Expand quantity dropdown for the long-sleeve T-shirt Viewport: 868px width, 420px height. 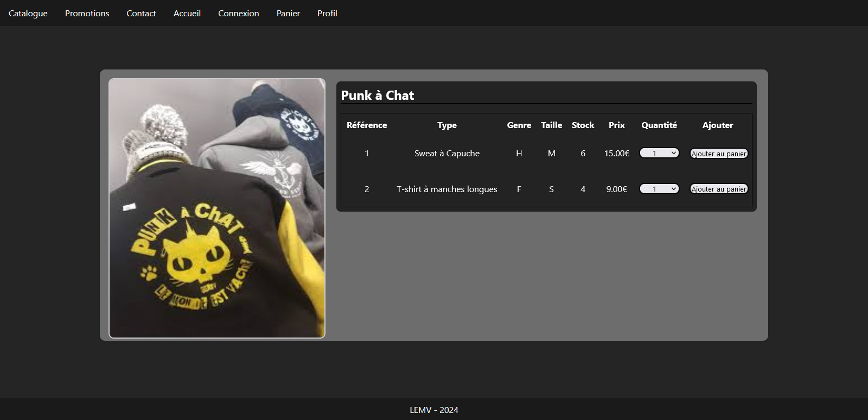click(659, 189)
